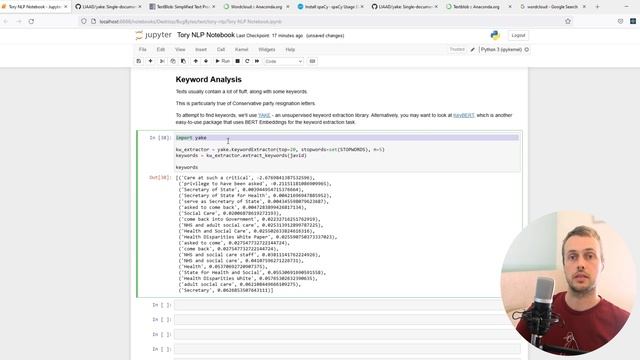Image resolution: width=640 pixels, height=360 pixels.
Task: Click the shield icon left of the URL
Action: pos(84,21)
